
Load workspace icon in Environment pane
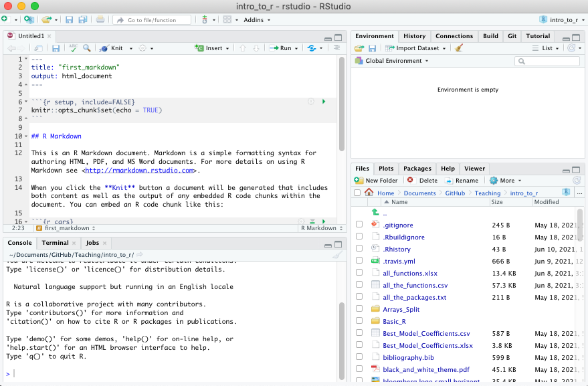(x=359, y=48)
